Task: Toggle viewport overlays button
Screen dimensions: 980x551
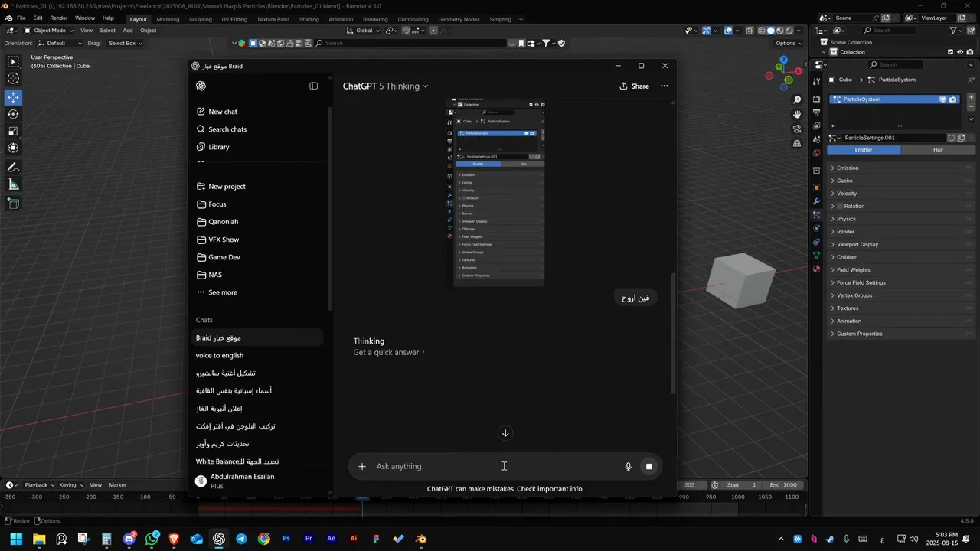Action: click(x=728, y=31)
